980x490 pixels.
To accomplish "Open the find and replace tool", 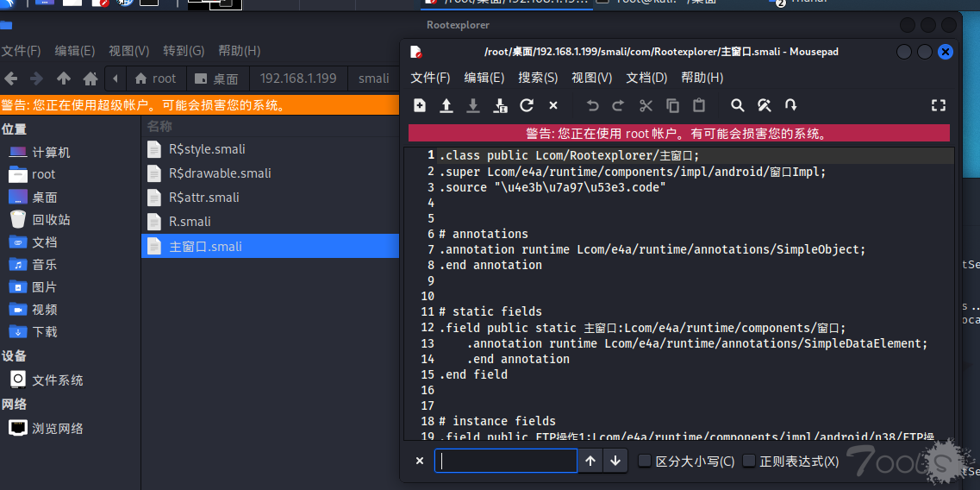I will coord(764,105).
